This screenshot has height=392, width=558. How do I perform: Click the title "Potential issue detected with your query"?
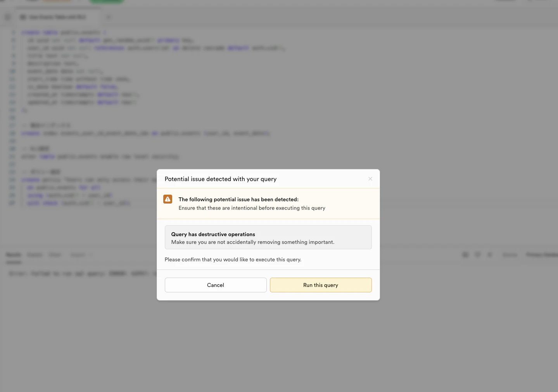point(221,179)
